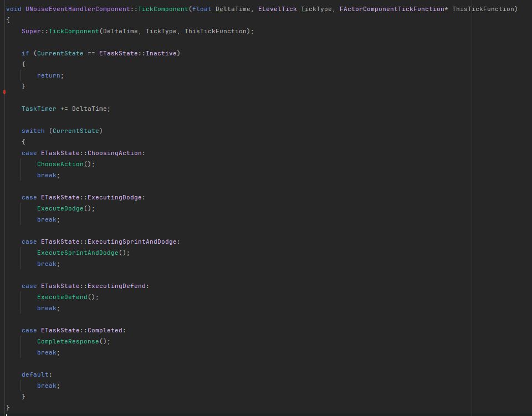
Task: Click 'CurrentState' in the if condition
Action: [60, 53]
